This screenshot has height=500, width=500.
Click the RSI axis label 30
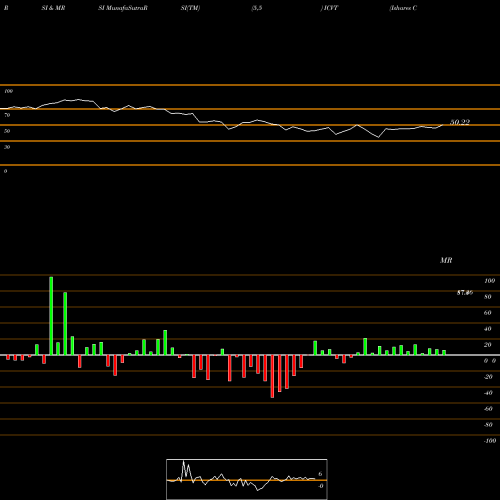[x=7, y=147]
